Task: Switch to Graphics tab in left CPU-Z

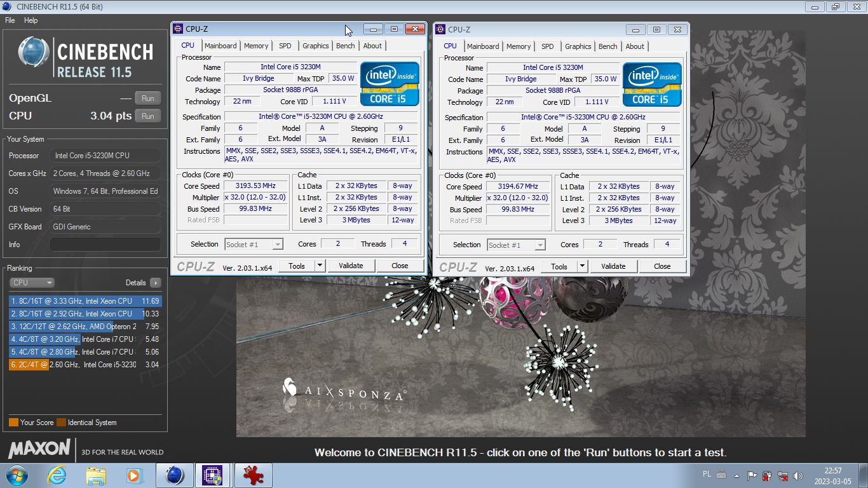Action: pos(316,46)
